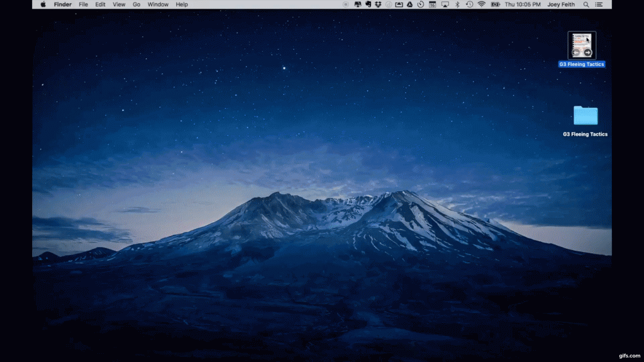This screenshot has width=644, height=362.
Task: Open the View menu
Action: (119, 4)
